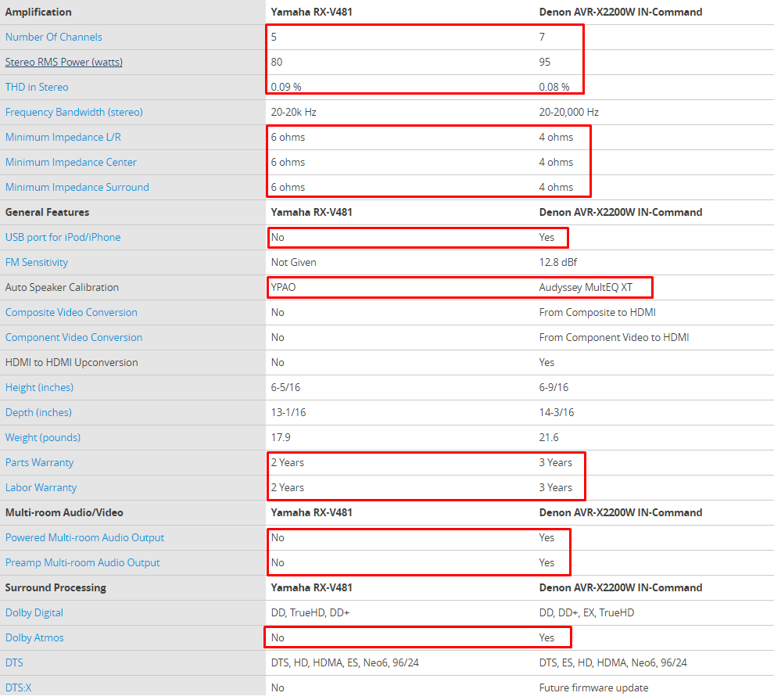This screenshot has height=700, width=774.
Task: Open the Parts Warranty link
Action: pos(39,462)
